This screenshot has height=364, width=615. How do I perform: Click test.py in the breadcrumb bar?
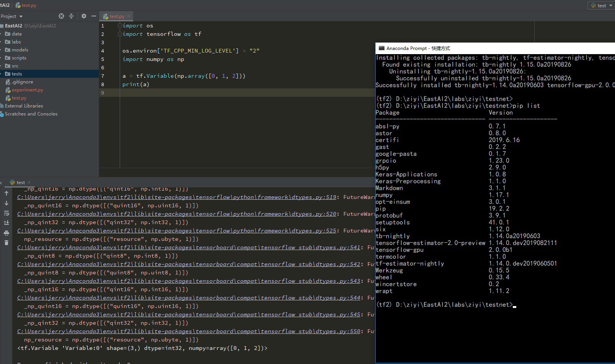click(x=26, y=5)
